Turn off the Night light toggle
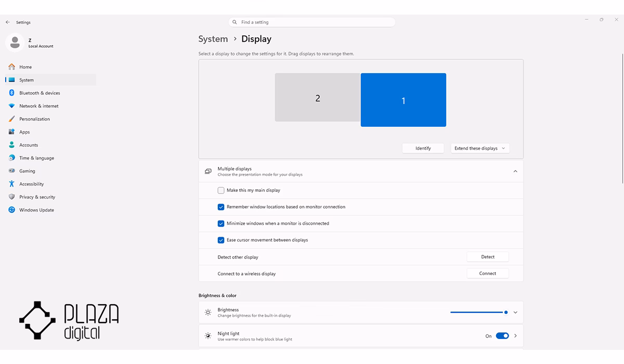The width and height of the screenshot is (624, 364). [502, 336]
